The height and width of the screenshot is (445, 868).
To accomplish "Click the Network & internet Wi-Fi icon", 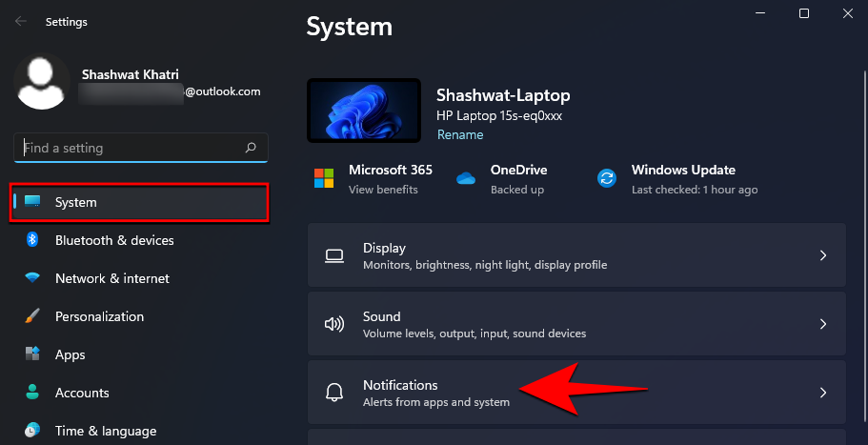I will [x=32, y=278].
